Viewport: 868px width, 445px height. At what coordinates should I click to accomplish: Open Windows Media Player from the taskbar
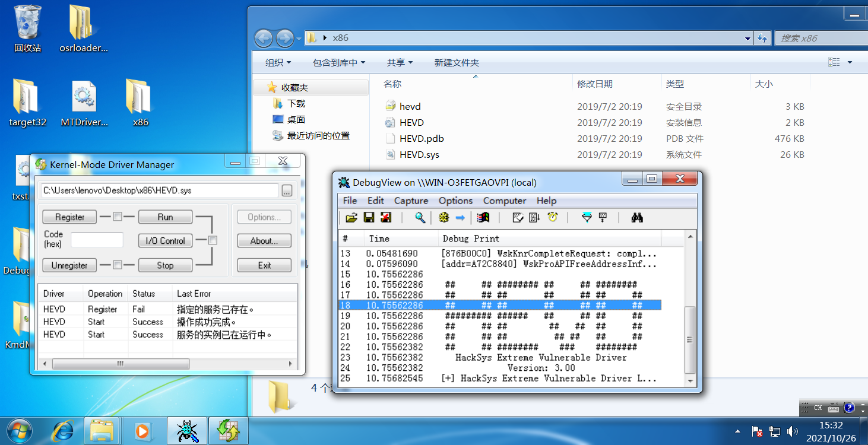(x=142, y=431)
